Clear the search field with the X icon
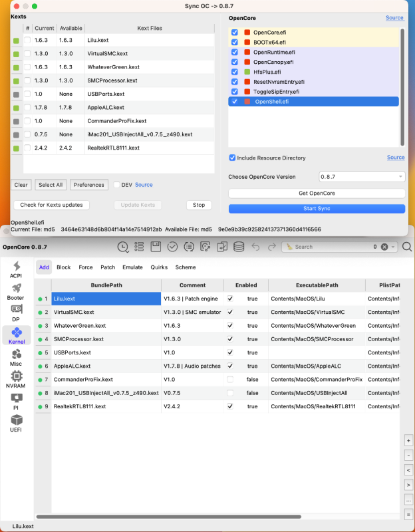The height and width of the screenshot is (532, 415). pos(384,247)
